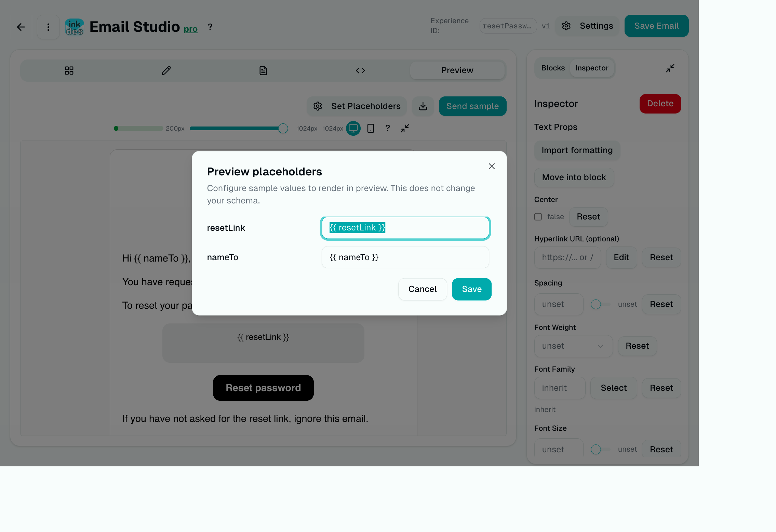Expand the Set Placeholders options
Viewport: 776px width, 532px height.
pos(357,106)
